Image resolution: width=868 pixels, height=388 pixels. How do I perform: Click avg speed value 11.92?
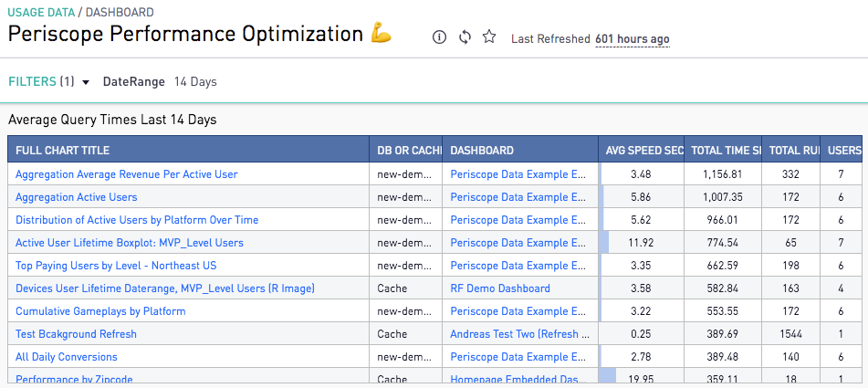point(641,243)
